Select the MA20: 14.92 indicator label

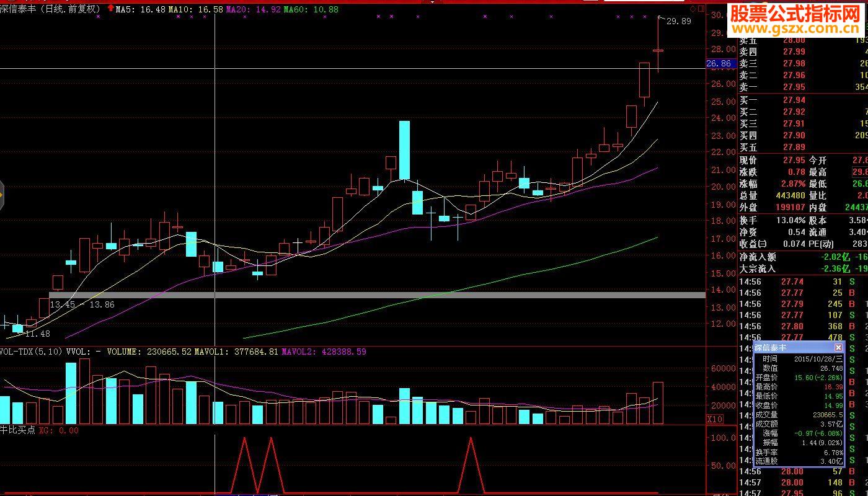(254, 9)
